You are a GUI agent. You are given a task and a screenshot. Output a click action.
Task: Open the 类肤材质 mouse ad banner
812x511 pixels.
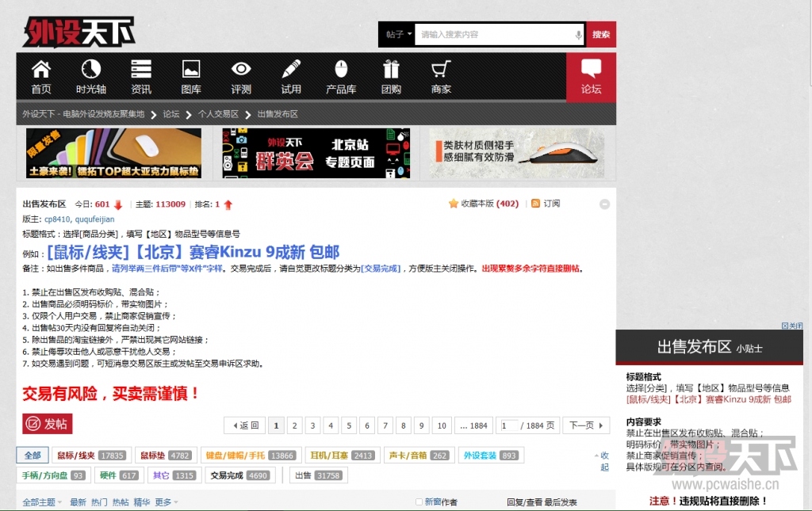tap(518, 153)
